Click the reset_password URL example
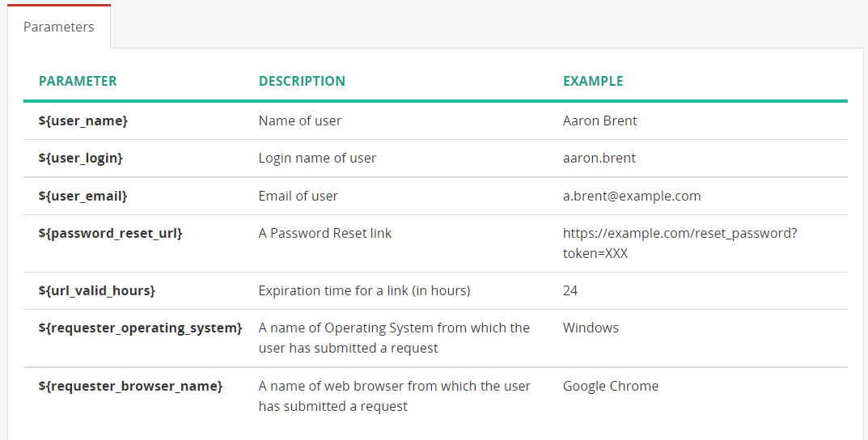 tap(680, 243)
